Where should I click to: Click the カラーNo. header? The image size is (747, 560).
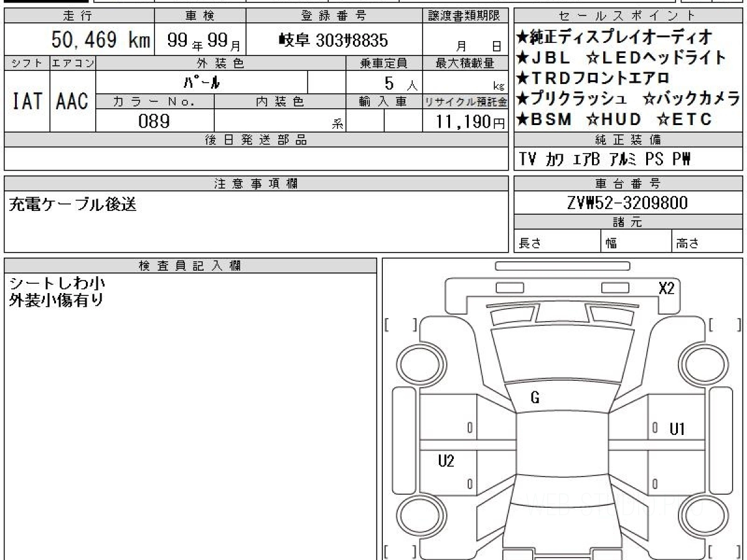coord(155,101)
